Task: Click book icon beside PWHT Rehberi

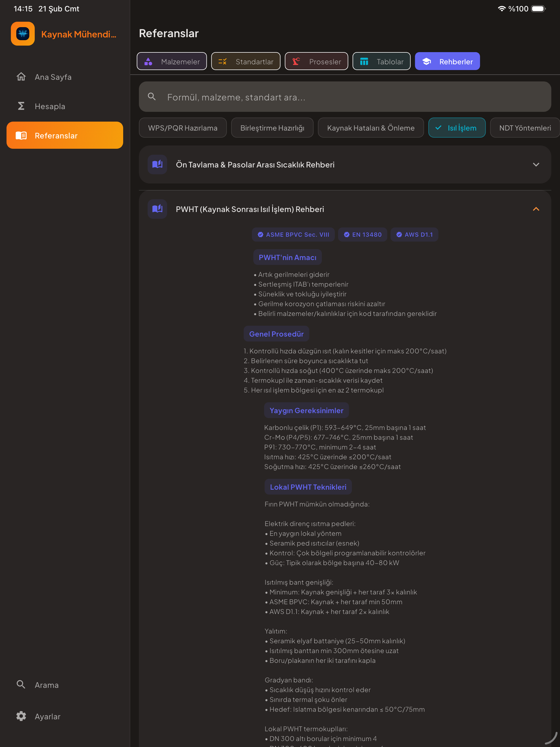Action: (x=157, y=209)
